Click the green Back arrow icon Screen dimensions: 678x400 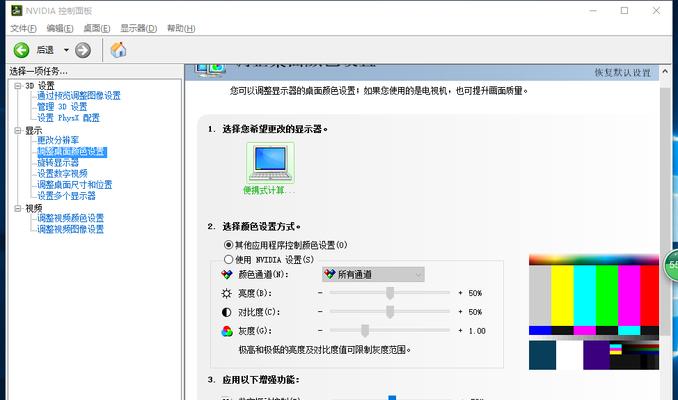pos(21,50)
